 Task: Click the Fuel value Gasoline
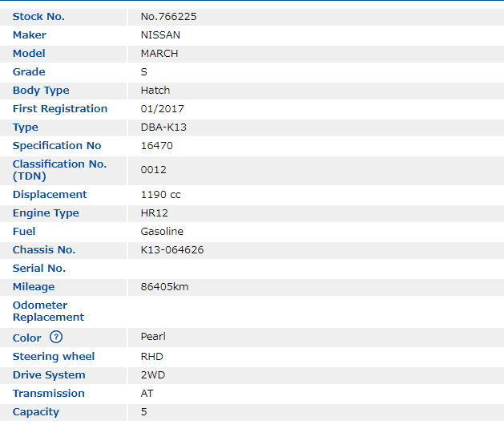162,232
